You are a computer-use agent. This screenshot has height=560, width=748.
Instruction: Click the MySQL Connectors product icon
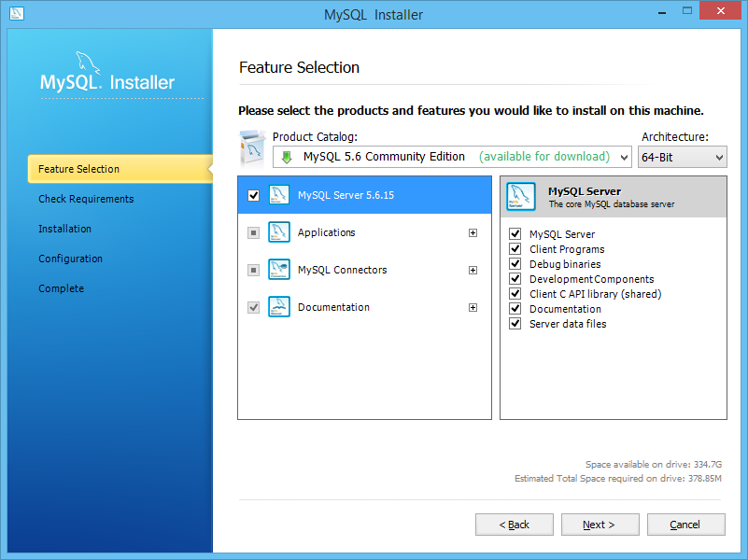point(279,270)
